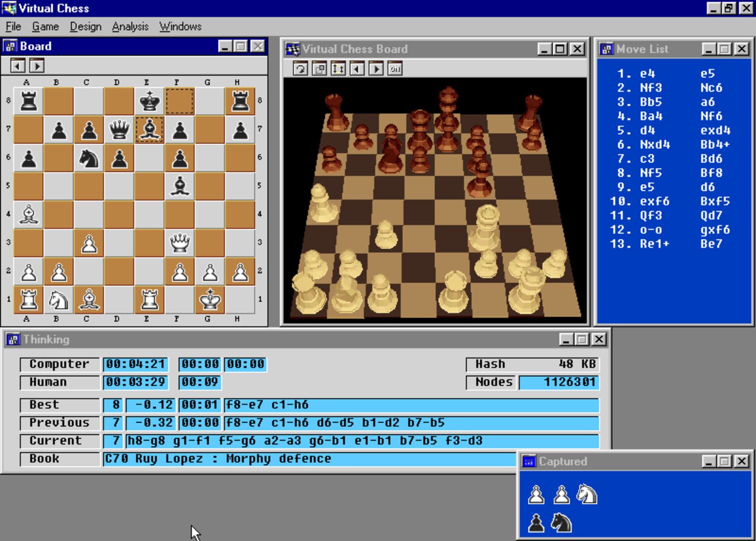Viewport: 756px width, 541px height.
Task: Toggle sound with the On button
Action: 395,69
